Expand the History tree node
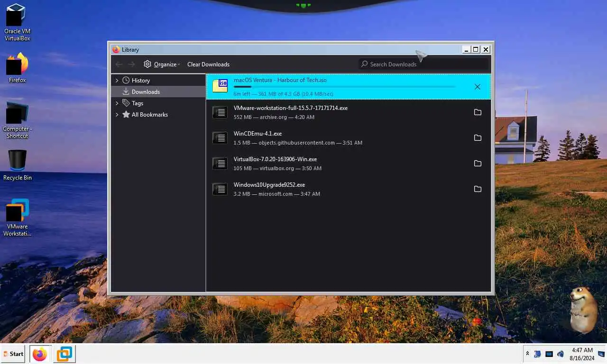607x364 pixels. click(x=117, y=81)
